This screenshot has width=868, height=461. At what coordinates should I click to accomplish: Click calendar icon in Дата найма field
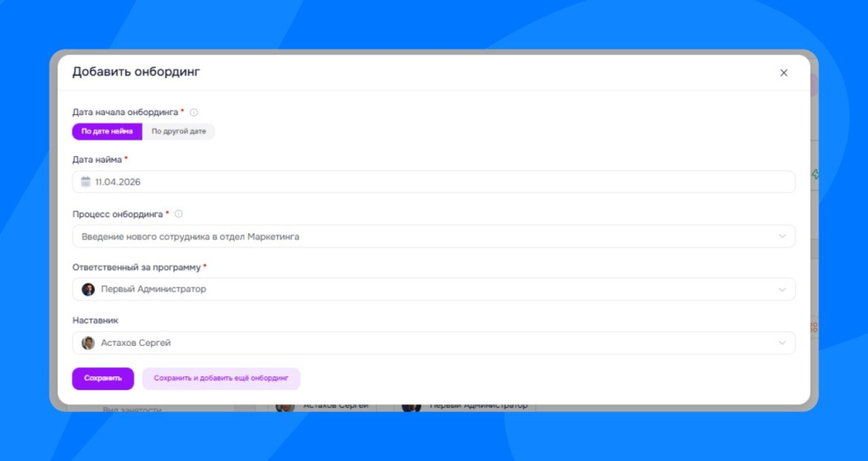86,181
